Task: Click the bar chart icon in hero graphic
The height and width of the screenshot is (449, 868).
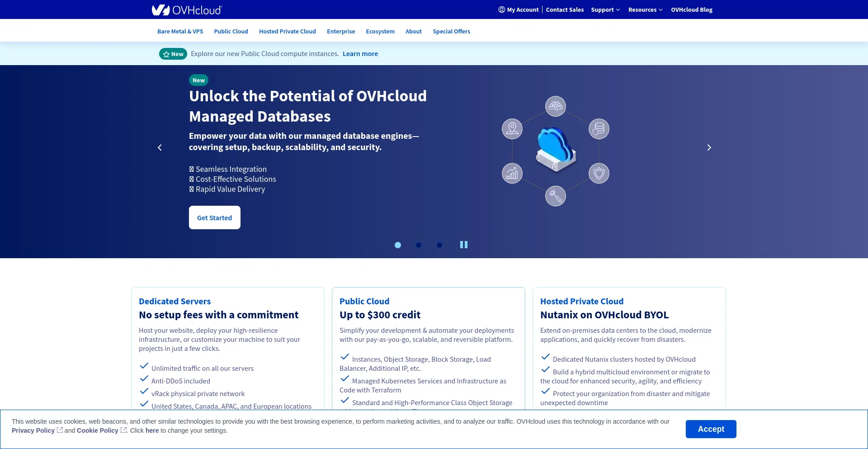Action: tap(512, 173)
